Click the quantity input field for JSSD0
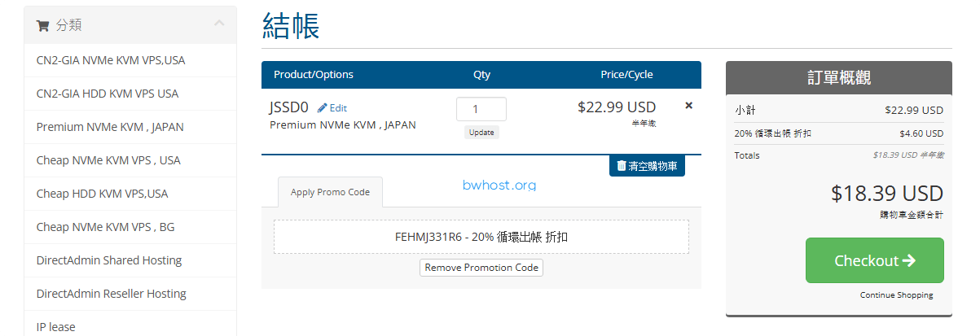The height and width of the screenshot is (336, 980). tap(481, 109)
